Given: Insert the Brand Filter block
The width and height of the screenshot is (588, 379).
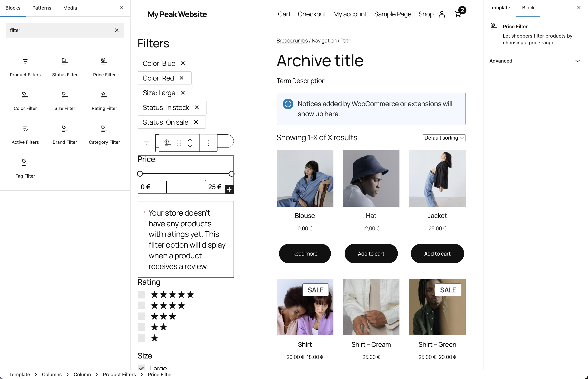Looking at the screenshot, I should pos(65,134).
